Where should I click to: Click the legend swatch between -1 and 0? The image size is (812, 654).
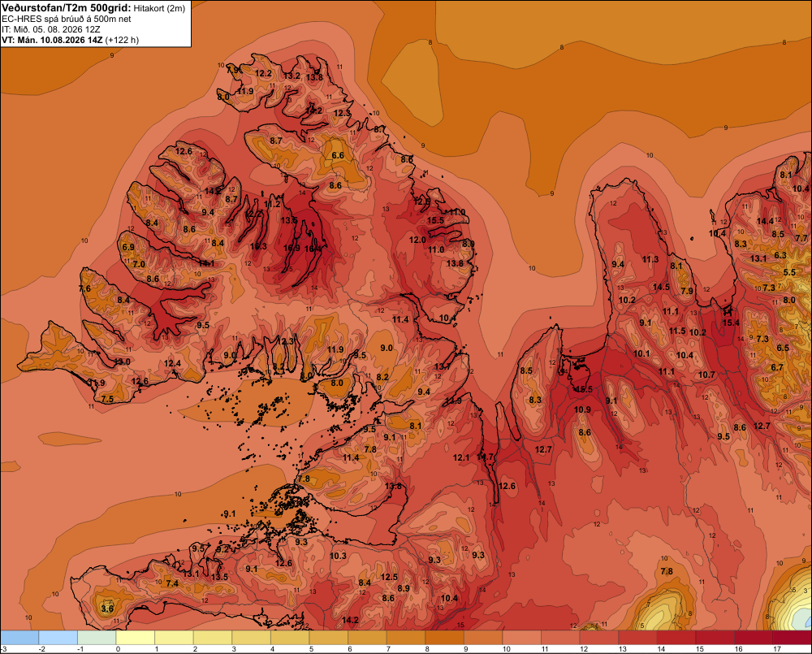point(97,638)
